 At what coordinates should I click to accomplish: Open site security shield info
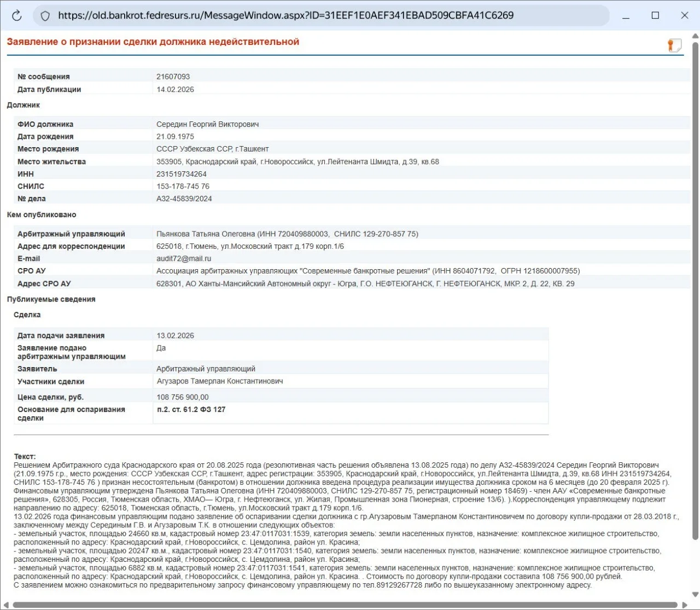pos(46,15)
